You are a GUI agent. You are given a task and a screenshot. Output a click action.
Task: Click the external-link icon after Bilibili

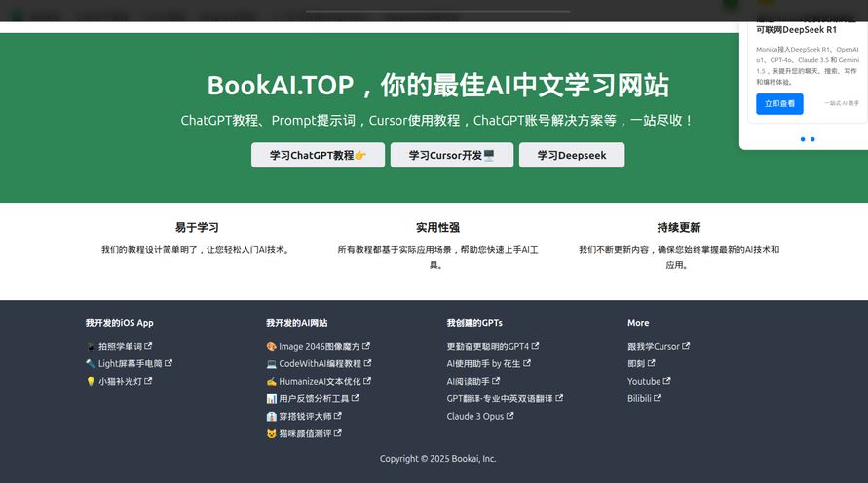658,398
